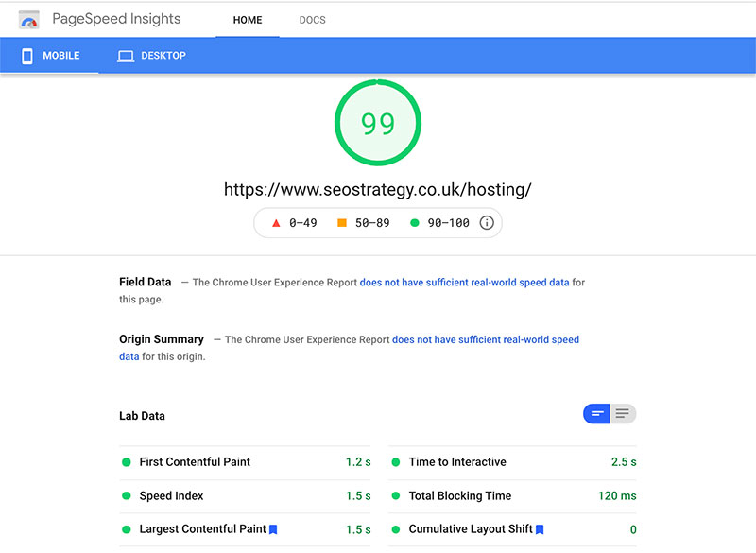Screen dimensions: 756x553
Task: Click the Origin Summary heading
Action: click(x=162, y=339)
